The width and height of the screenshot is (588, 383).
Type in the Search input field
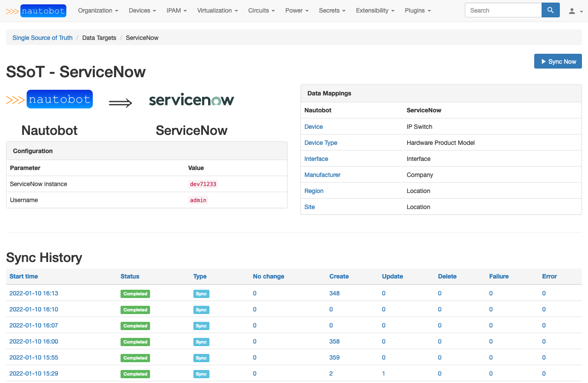tap(503, 10)
